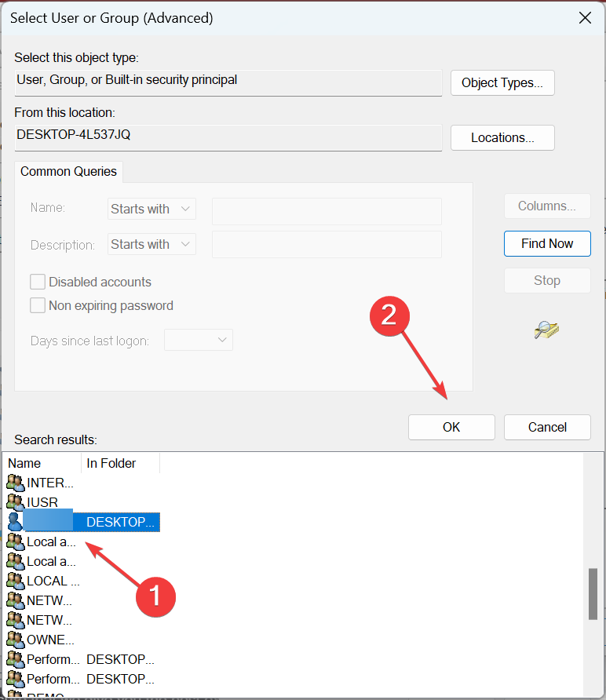Click the INTER... group icon in results
Screen dimensions: 606x700
click(x=15, y=483)
